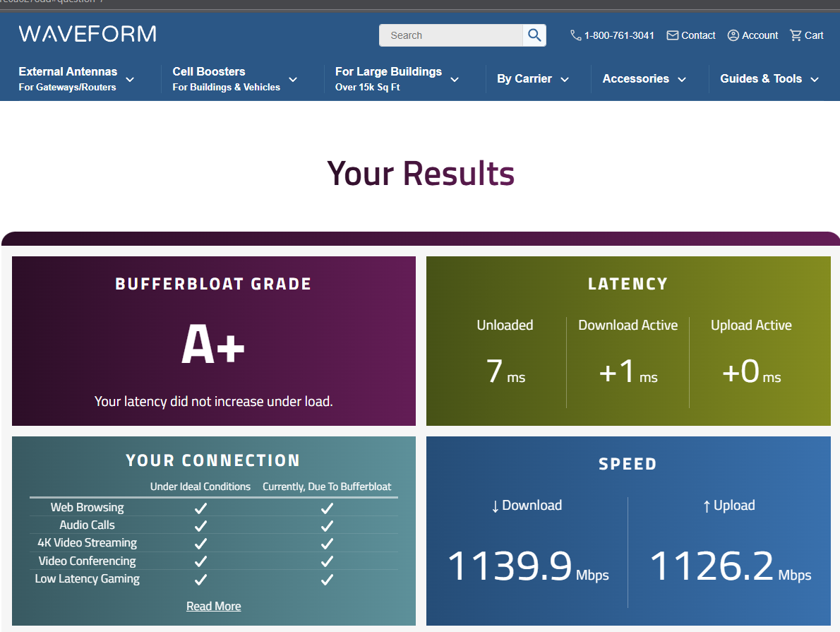Expand chevron next to By Carrier

(565, 79)
